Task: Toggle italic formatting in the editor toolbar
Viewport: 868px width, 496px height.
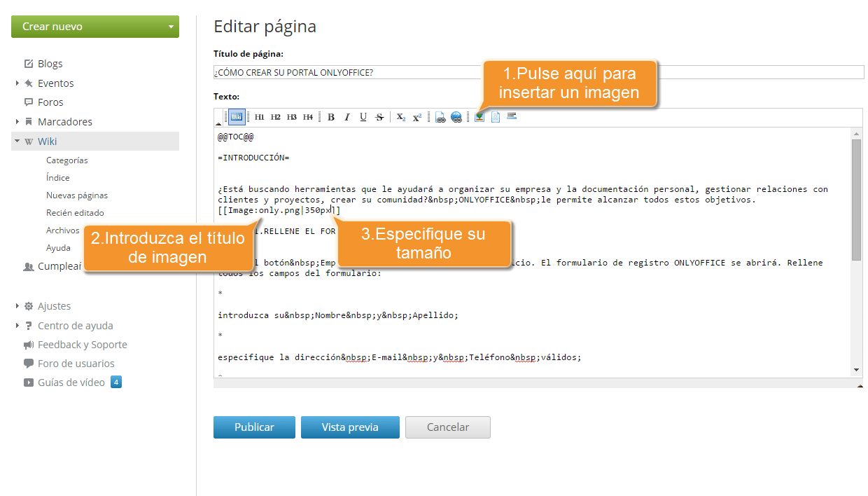Action: coord(347,118)
